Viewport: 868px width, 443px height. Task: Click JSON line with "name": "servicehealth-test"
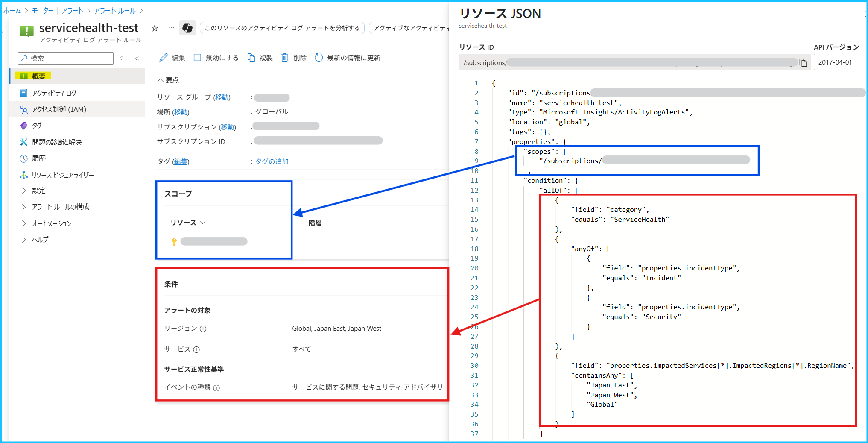point(564,103)
